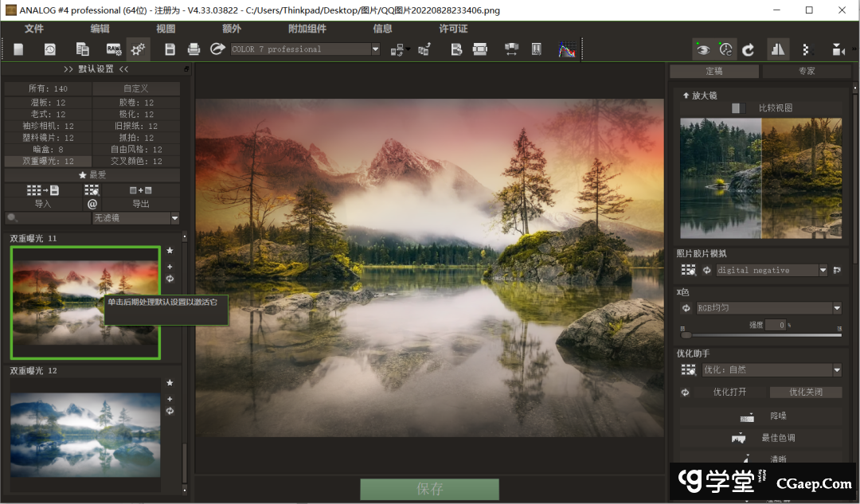
Task: Open the 文件 menu
Action: [x=34, y=29]
